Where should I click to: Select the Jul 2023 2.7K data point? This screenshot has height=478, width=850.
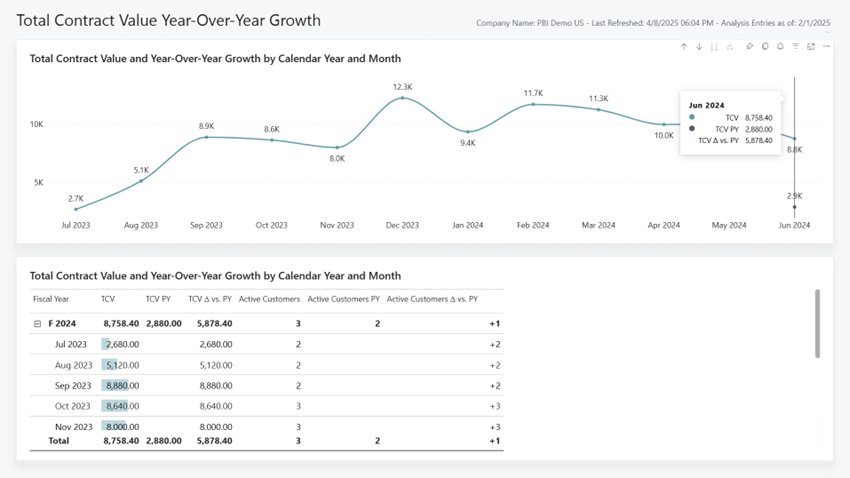pyautogui.click(x=76, y=209)
